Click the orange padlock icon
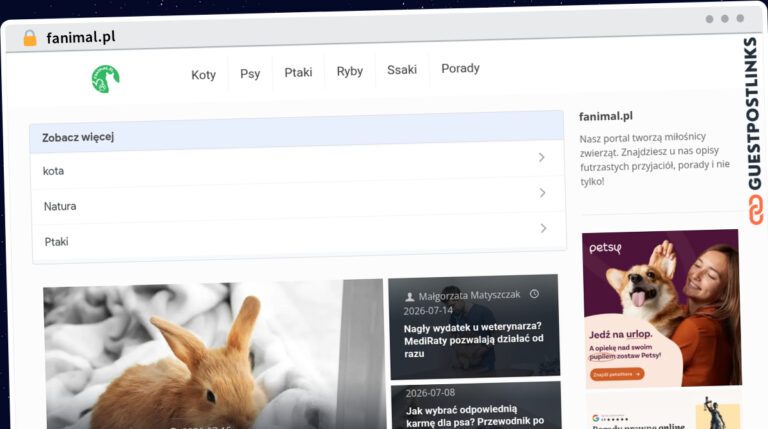Image resolution: width=768 pixels, height=429 pixels. click(30, 38)
